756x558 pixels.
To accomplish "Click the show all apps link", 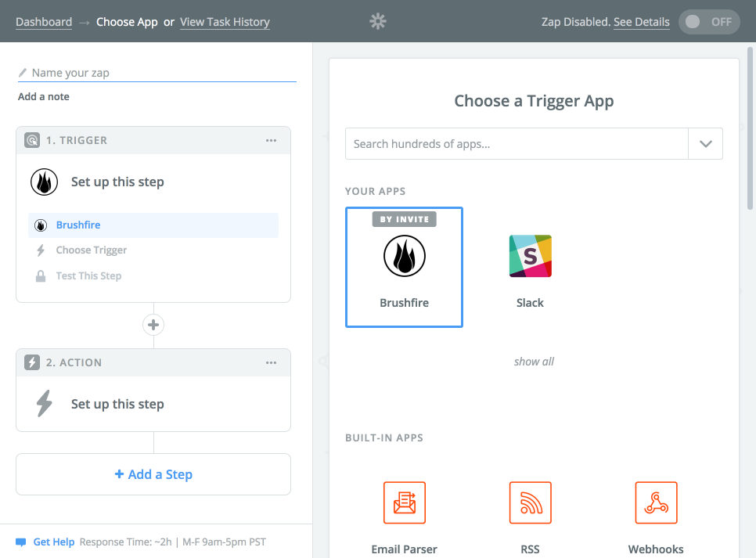I will (x=534, y=362).
